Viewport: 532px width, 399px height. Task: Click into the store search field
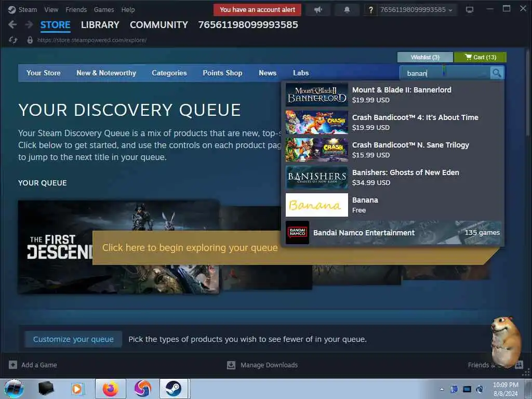coord(445,73)
